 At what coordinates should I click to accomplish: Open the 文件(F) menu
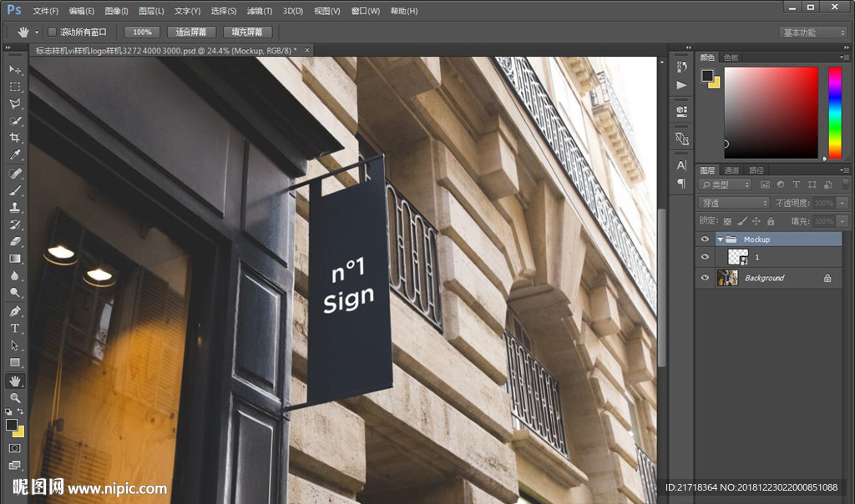tap(45, 11)
